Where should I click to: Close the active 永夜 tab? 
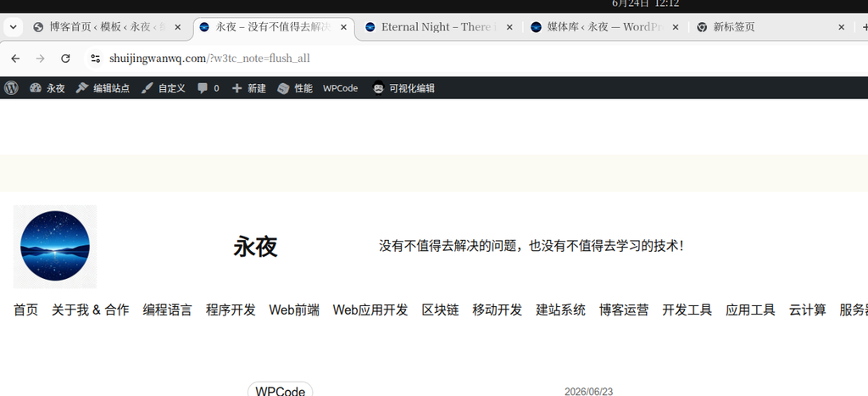pos(344,27)
